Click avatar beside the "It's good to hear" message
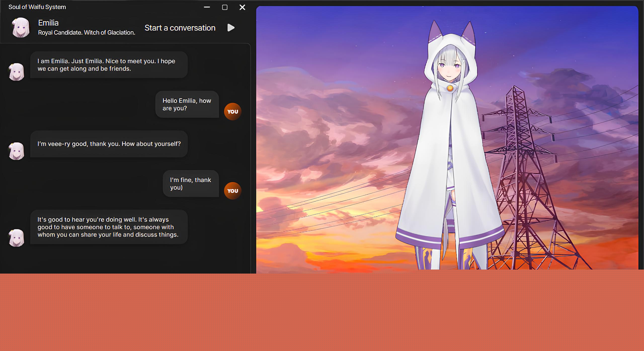 (x=17, y=238)
